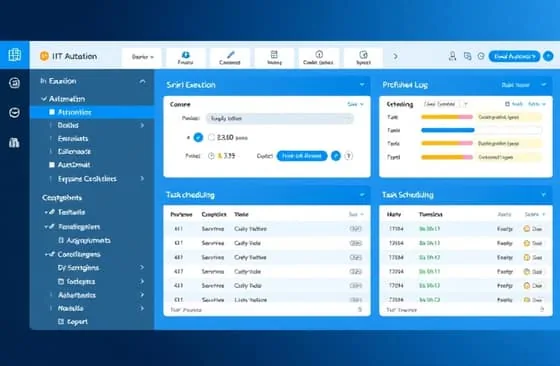
Task: Expand Dy Serrgtiens in the sidebar
Action: [x=142, y=267]
